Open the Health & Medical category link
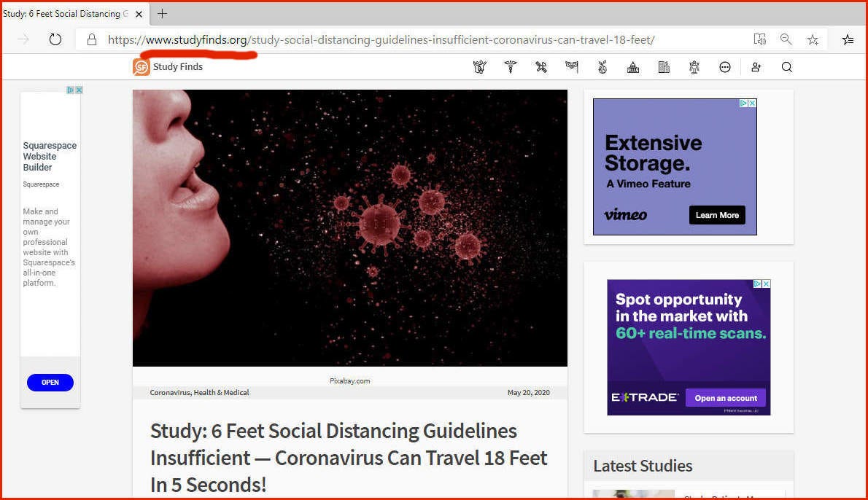 [x=222, y=393]
